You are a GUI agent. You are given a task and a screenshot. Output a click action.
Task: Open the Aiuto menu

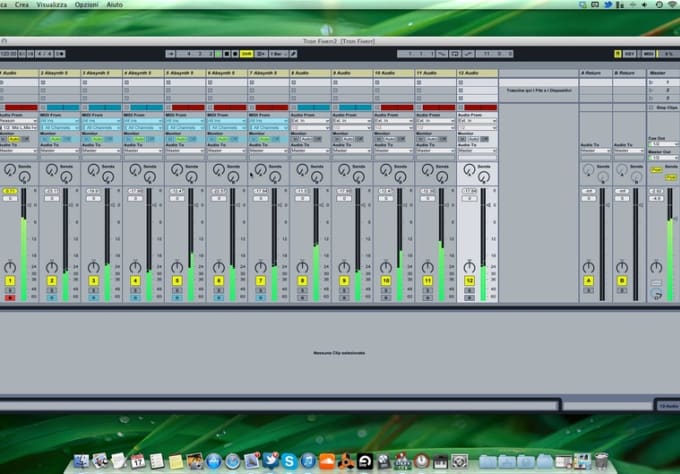pyautogui.click(x=114, y=5)
